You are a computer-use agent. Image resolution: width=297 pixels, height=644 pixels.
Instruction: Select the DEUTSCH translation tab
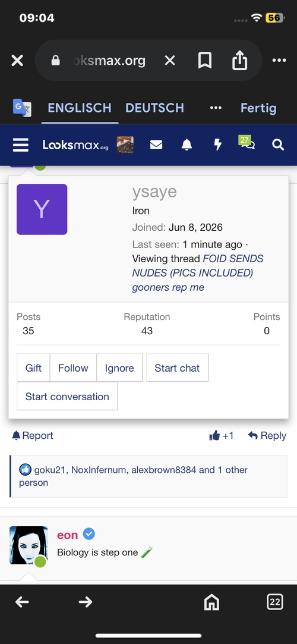(x=154, y=108)
